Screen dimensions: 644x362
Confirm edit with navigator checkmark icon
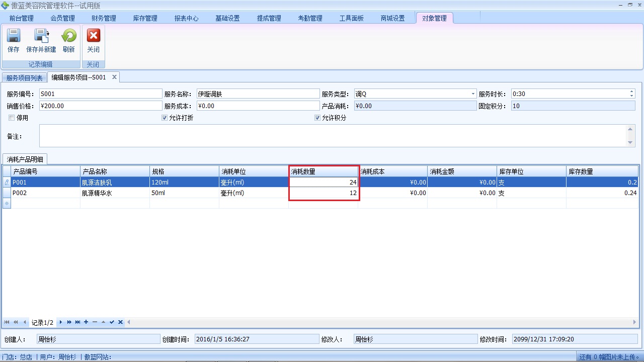pyautogui.click(x=112, y=322)
